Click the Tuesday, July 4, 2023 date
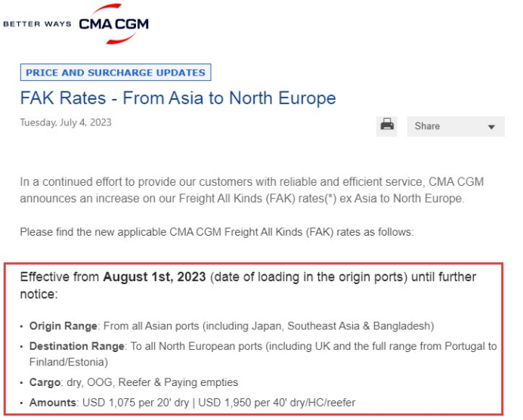 pyautogui.click(x=66, y=122)
